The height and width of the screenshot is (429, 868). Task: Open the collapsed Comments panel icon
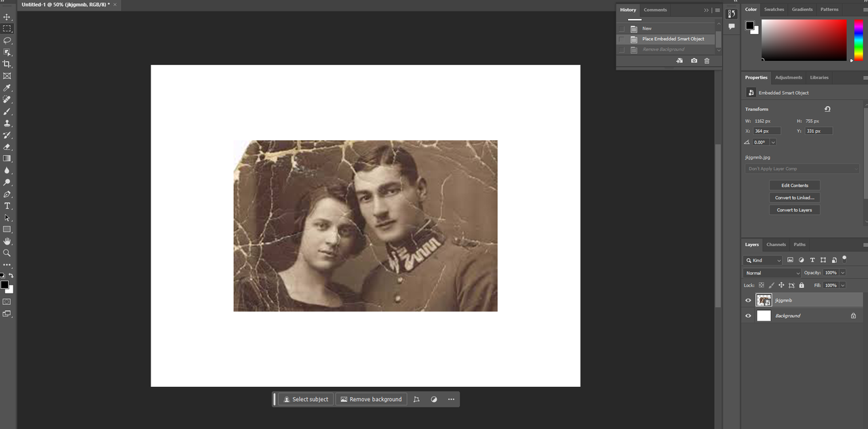tap(732, 26)
